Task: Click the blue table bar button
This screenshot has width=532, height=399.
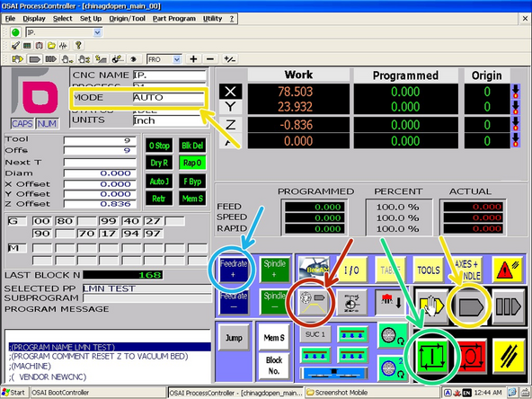Action: click(334, 373)
